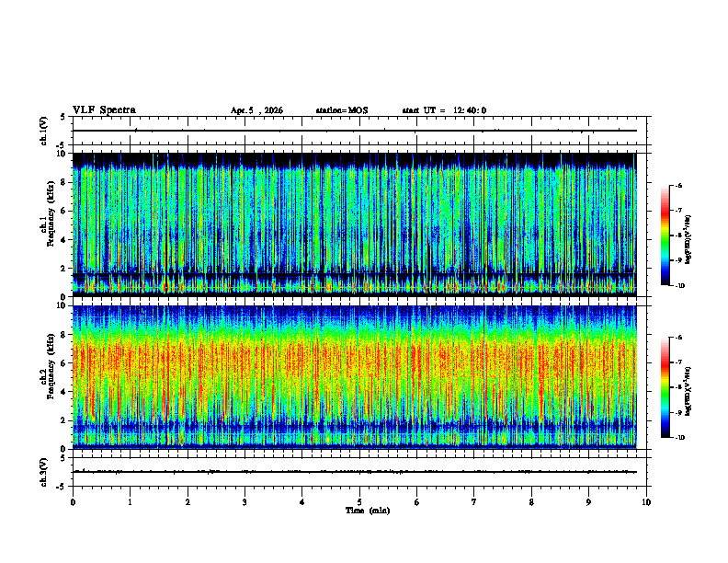Click the ch.3(V) axis label
728x563 pixels.
(x=44, y=472)
